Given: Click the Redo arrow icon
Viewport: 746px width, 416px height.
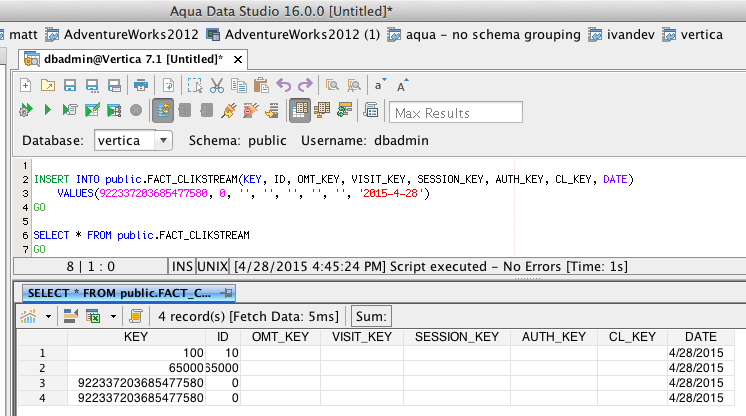Looking at the screenshot, I should tap(304, 85).
